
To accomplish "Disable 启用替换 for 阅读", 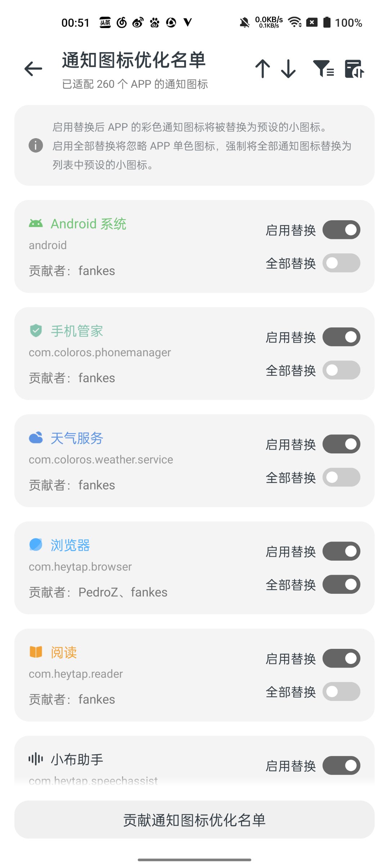I will point(341,659).
